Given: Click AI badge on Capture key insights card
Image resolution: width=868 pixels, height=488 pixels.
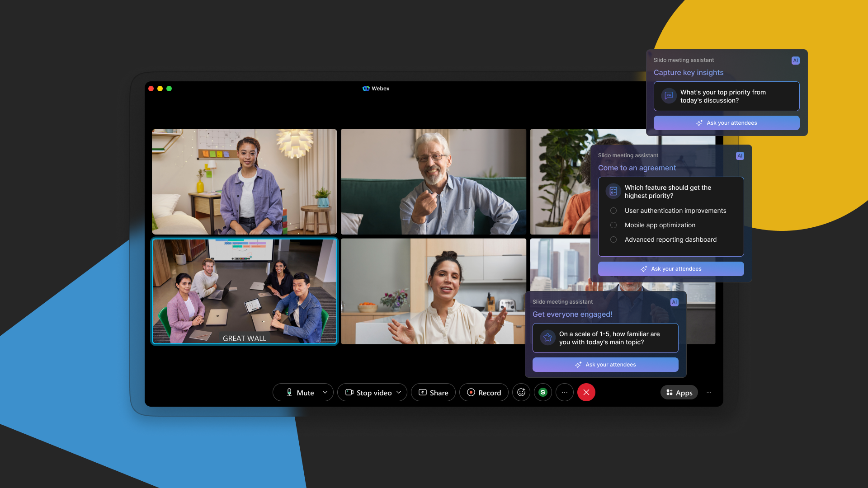Looking at the screenshot, I should (x=795, y=61).
